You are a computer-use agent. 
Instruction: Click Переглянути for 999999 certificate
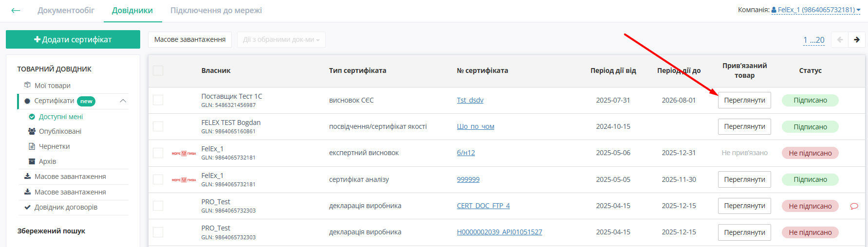(744, 179)
